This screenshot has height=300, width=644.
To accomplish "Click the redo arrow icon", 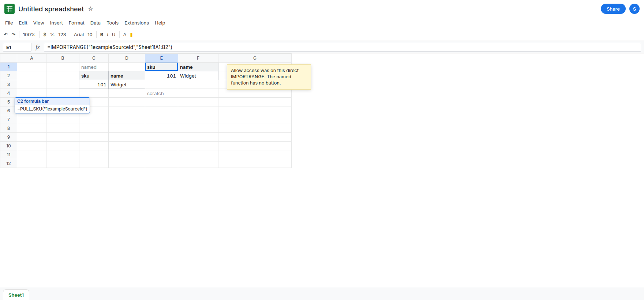I will [14, 34].
